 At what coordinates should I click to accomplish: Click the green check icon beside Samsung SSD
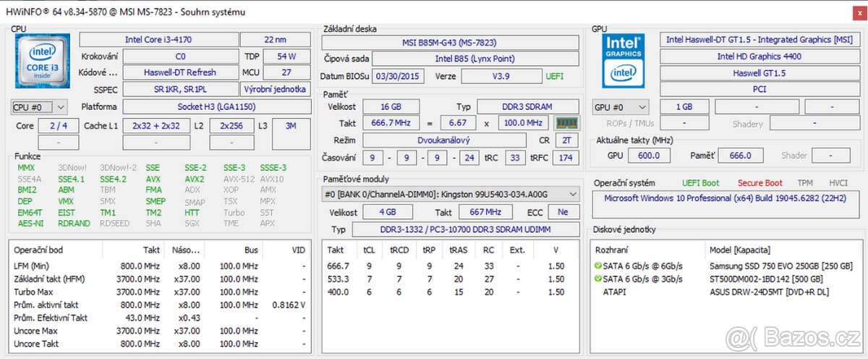598,266
